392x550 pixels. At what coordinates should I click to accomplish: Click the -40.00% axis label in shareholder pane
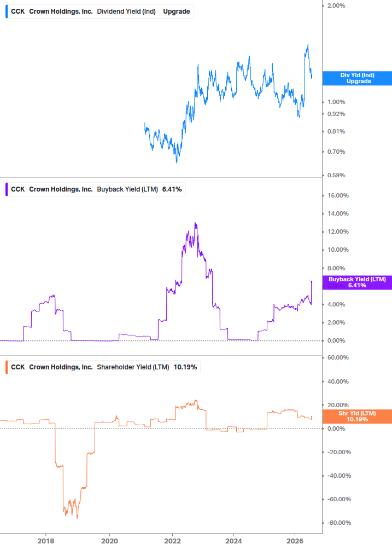[x=339, y=476]
